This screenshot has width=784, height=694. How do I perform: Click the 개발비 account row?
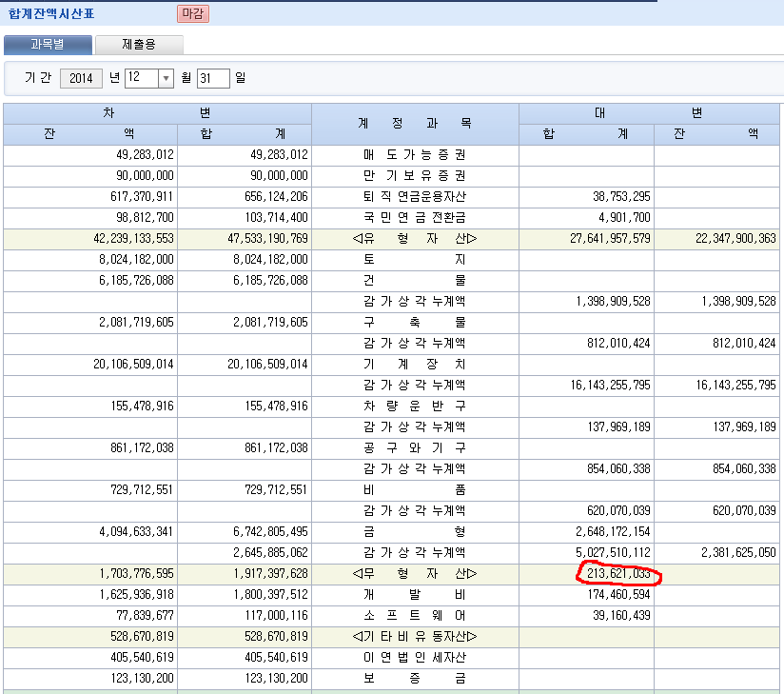click(x=415, y=595)
